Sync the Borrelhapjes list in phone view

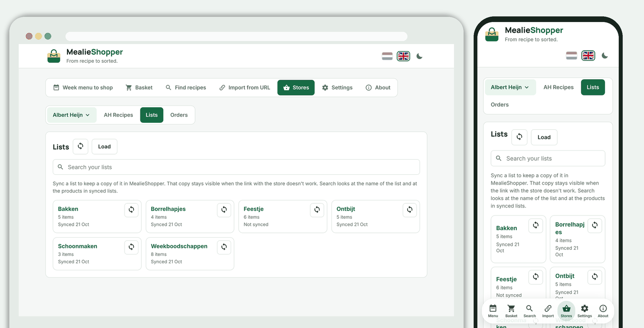point(595,225)
